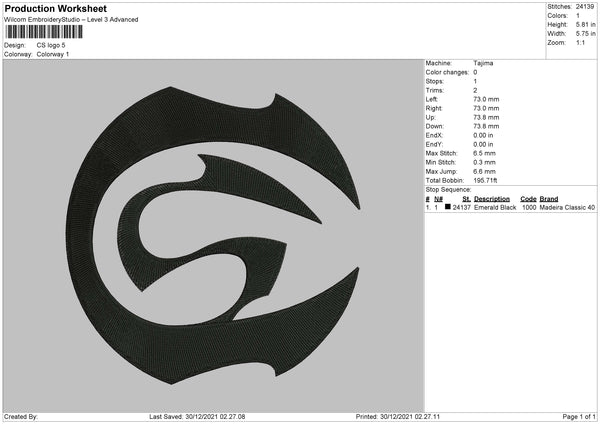
Task: Click the Trims value 2
Action: [475, 90]
